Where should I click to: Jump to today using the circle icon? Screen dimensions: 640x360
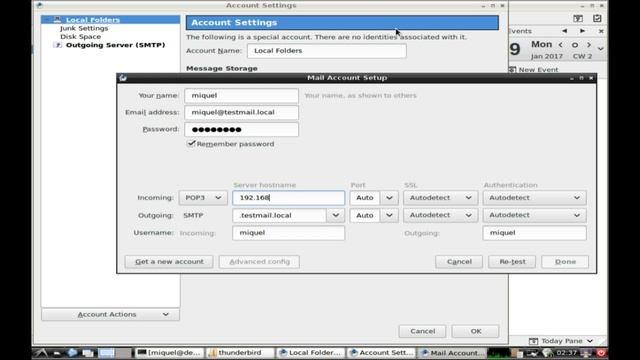pos(575,45)
